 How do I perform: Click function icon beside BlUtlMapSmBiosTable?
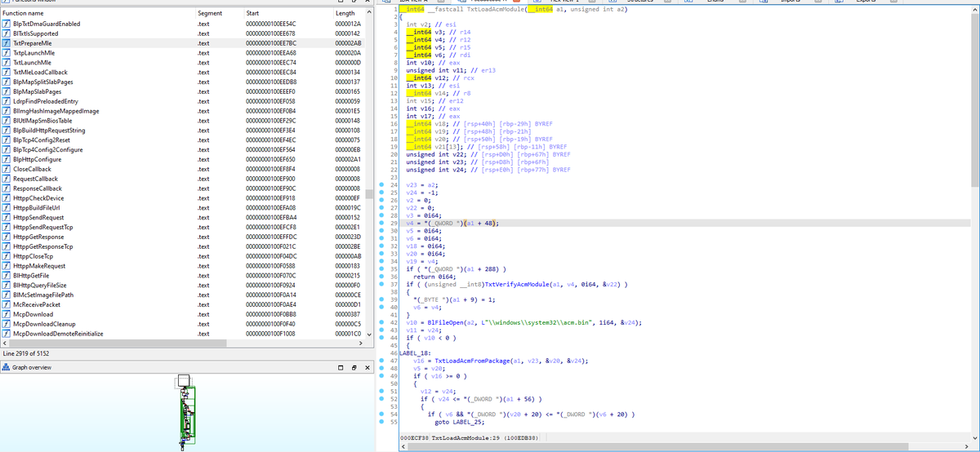pos(7,120)
